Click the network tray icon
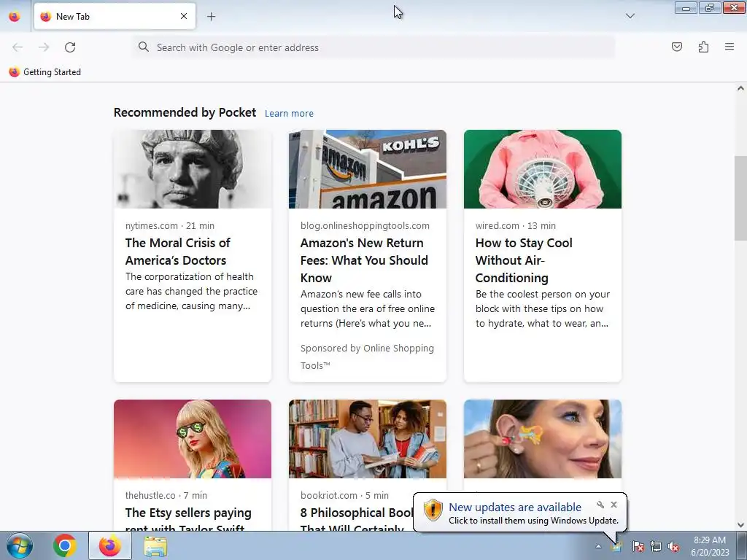 656,546
